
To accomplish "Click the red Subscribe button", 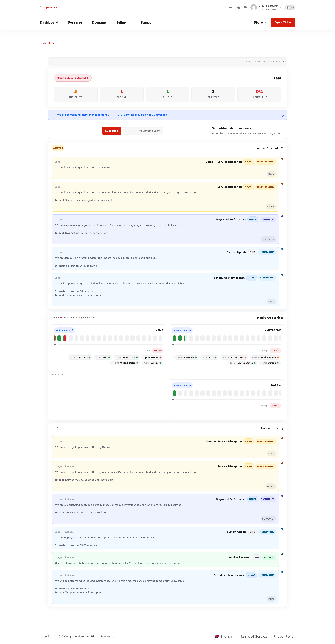I will pos(112,131).
